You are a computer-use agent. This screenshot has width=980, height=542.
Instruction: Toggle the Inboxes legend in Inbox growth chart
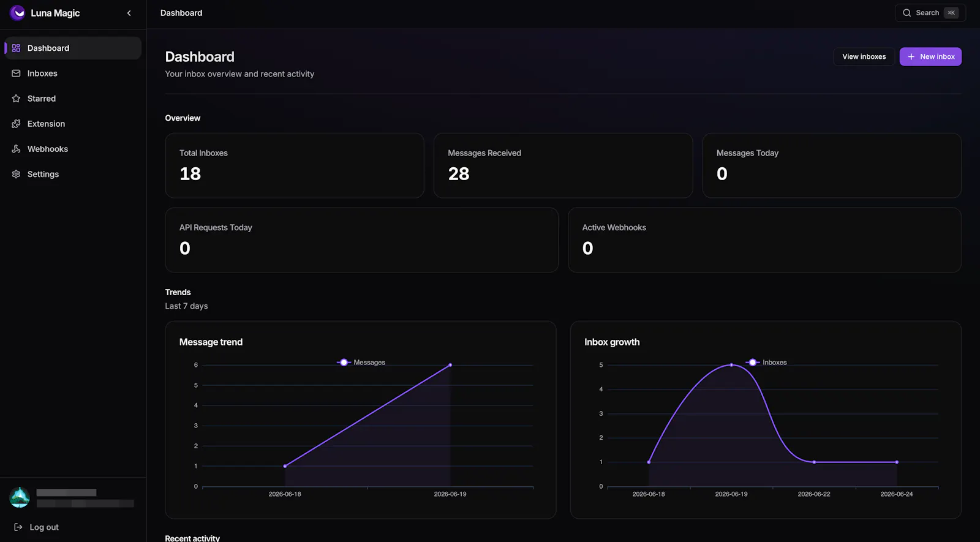pyautogui.click(x=766, y=363)
